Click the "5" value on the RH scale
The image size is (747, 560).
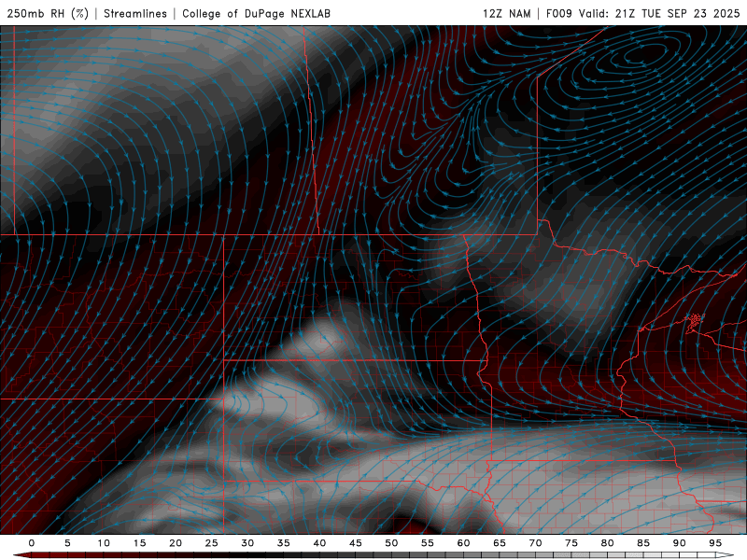[x=67, y=543]
